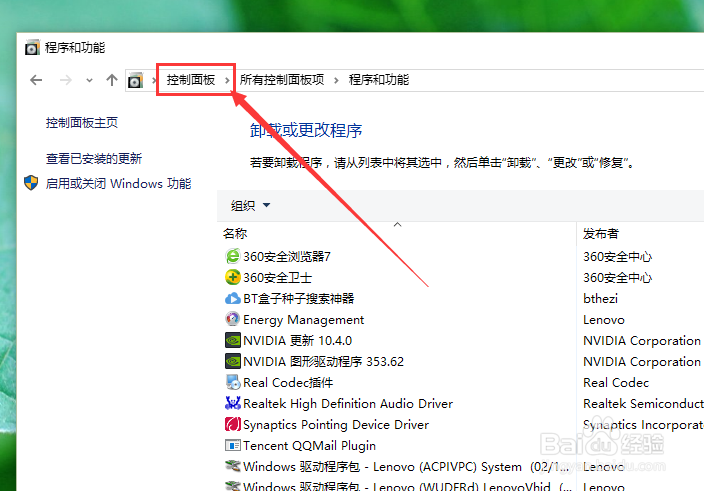
Task: Sort by the 发布者 column header
Action: click(x=601, y=233)
